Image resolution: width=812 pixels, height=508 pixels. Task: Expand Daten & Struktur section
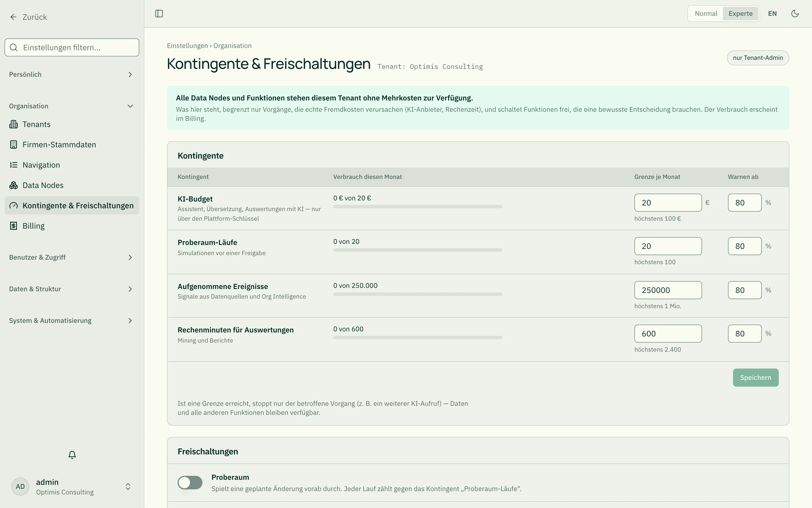(x=71, y=289)
